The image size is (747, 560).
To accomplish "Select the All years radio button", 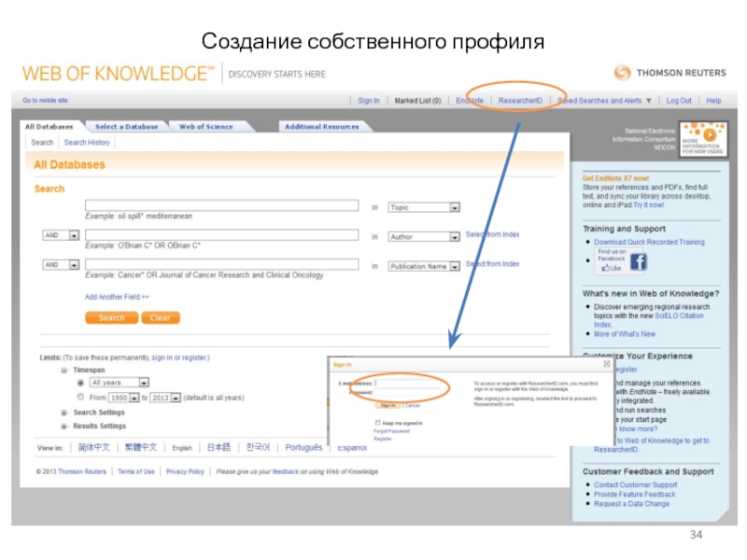I will 80,383.
